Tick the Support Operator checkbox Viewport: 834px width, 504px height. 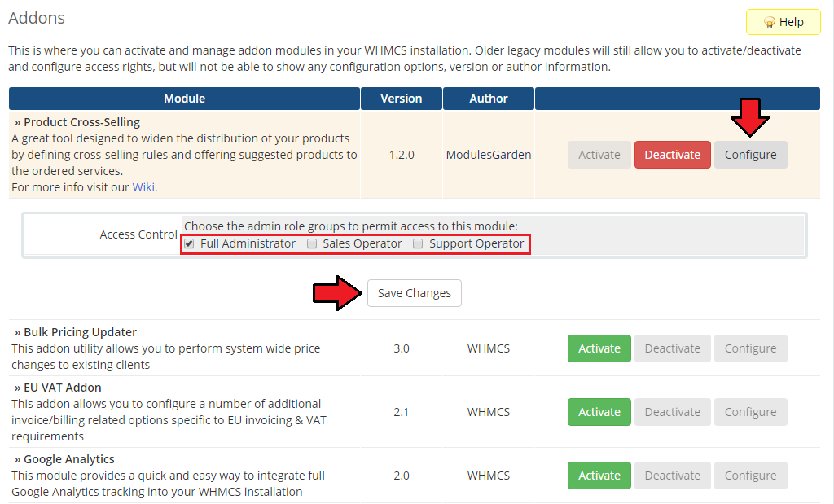coord(418,243)
